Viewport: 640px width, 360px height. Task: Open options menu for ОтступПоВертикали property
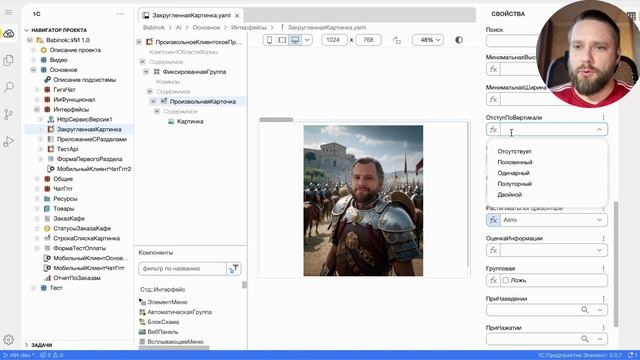pos(603,118)
